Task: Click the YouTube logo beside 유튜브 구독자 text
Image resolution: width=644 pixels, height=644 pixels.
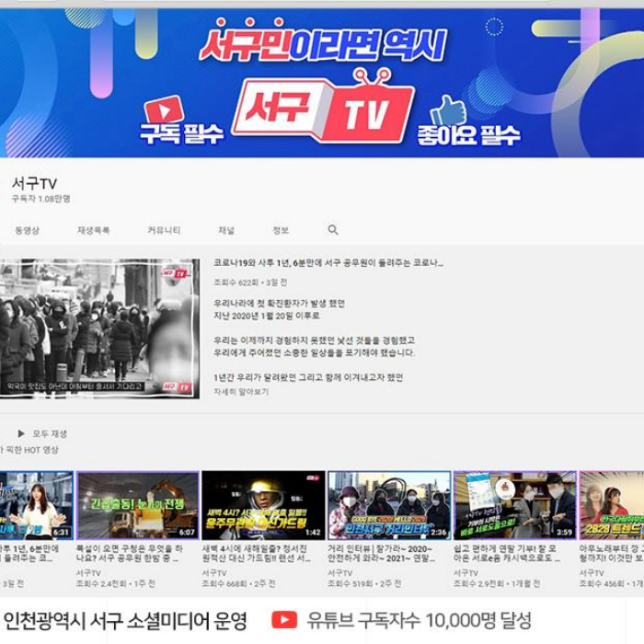Action: [284, 620]
